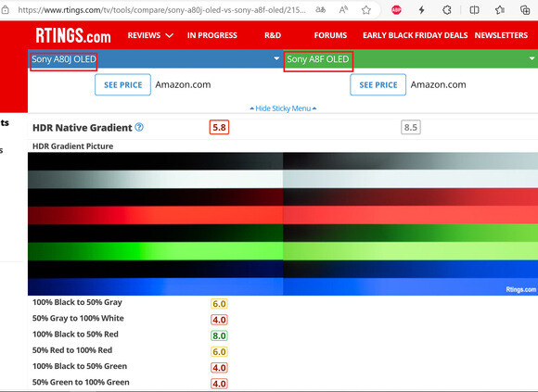Click the lightning bolt extension icon

pos(422,10)
